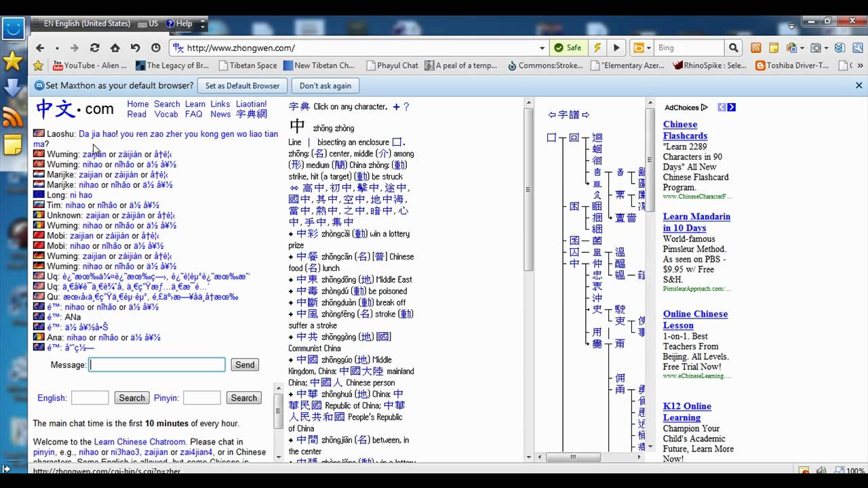The image size is (868, 488).
Task: Click into the Bing search box
Action: [688, 48]
